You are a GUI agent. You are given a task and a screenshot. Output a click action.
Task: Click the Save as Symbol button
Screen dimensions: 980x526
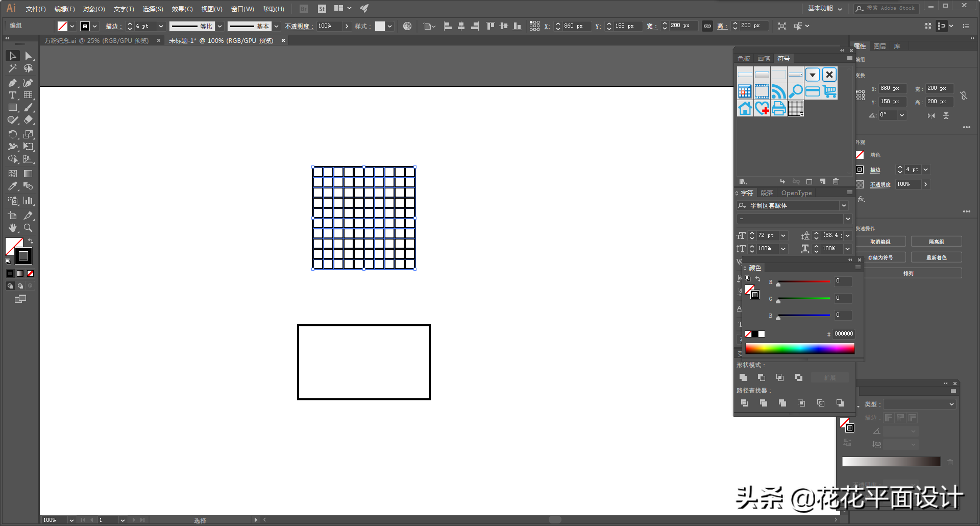coord(880,257)
